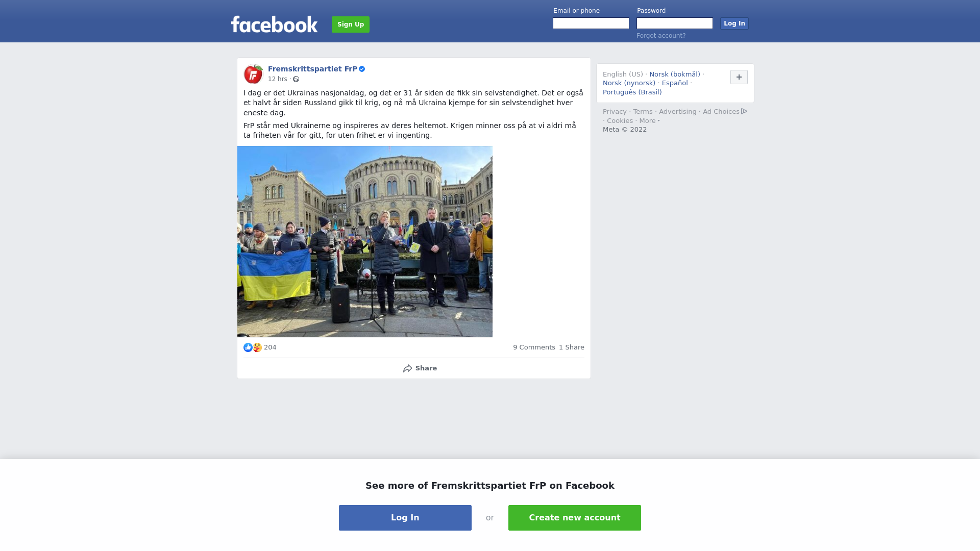
Task: Open the Fremskrittspartiet apple profile picture
Action: click(253, 74)
